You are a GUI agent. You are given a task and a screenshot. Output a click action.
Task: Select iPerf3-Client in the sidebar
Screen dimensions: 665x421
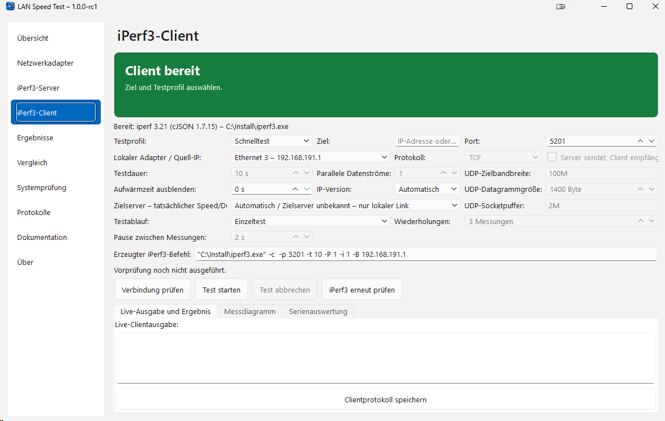[x=56, y=112]
